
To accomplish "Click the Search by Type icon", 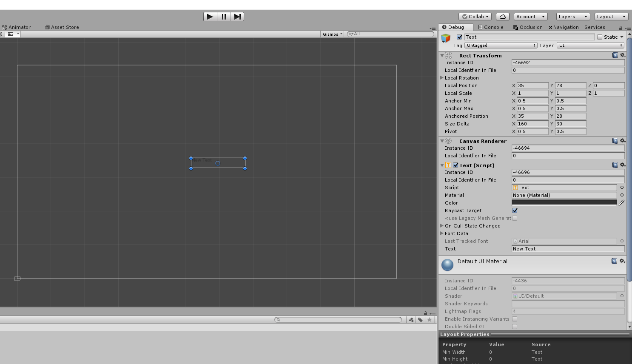I will 411,320.
